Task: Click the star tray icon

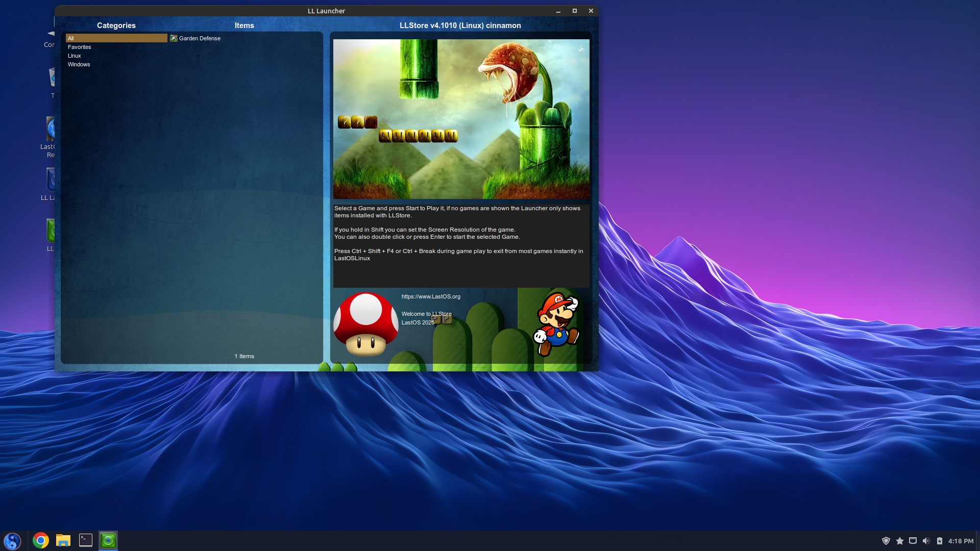Action: click(900, 541)
